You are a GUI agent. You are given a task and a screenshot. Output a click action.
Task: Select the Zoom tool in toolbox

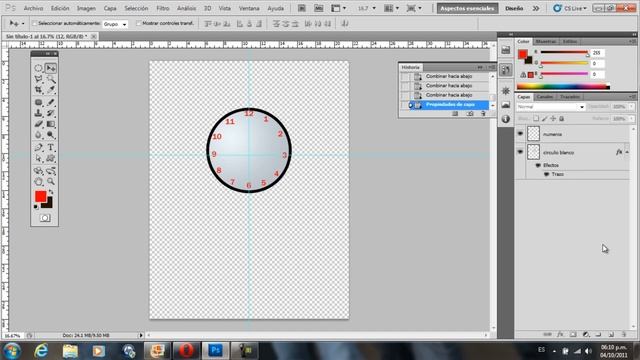51,181
